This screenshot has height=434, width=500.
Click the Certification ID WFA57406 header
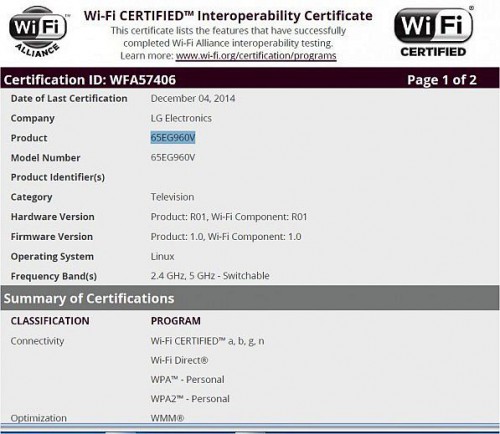click(x=90, y=80)
